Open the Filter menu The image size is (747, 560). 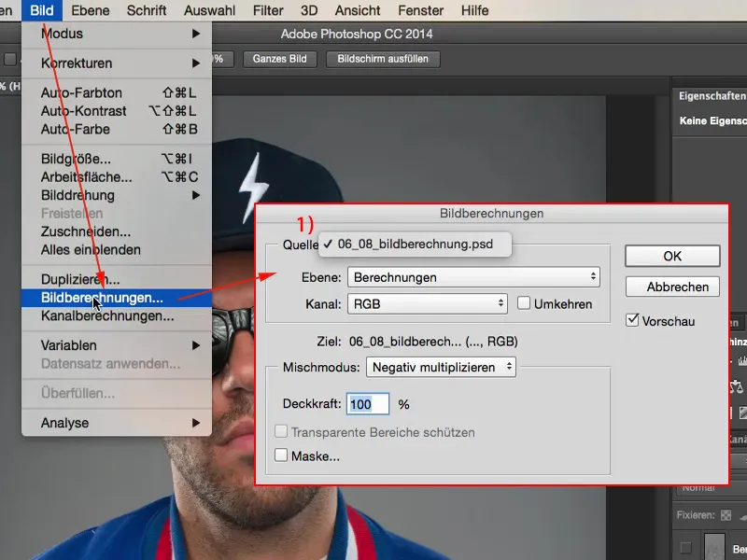[x=268, y=10]
